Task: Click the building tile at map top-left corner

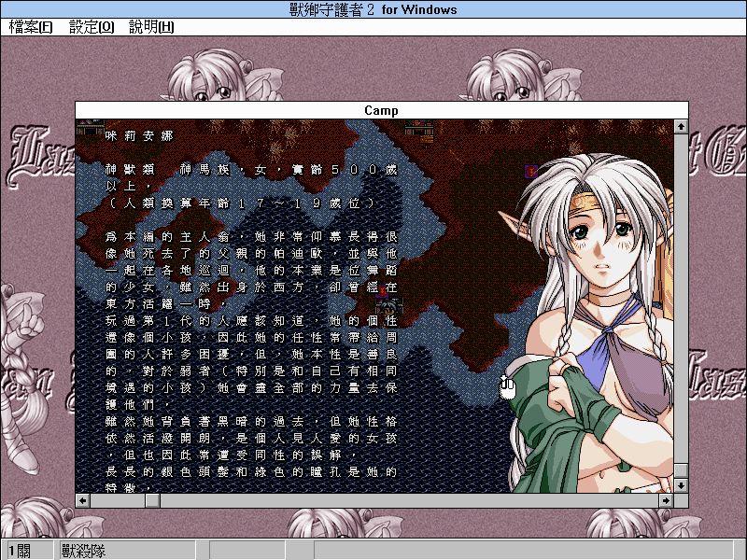Action: pos(90,127)
